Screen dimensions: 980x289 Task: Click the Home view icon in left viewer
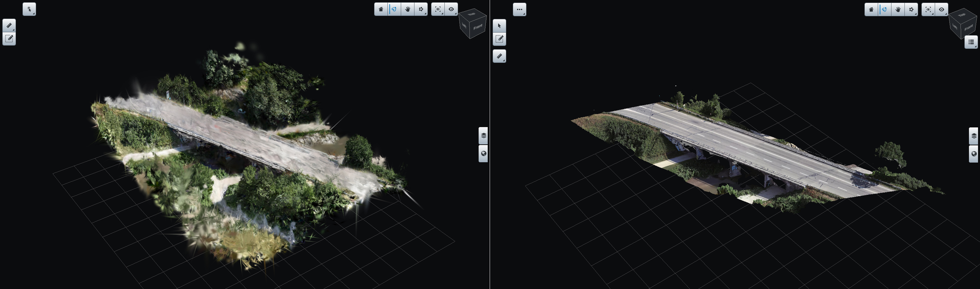click(x=381, y=9)
